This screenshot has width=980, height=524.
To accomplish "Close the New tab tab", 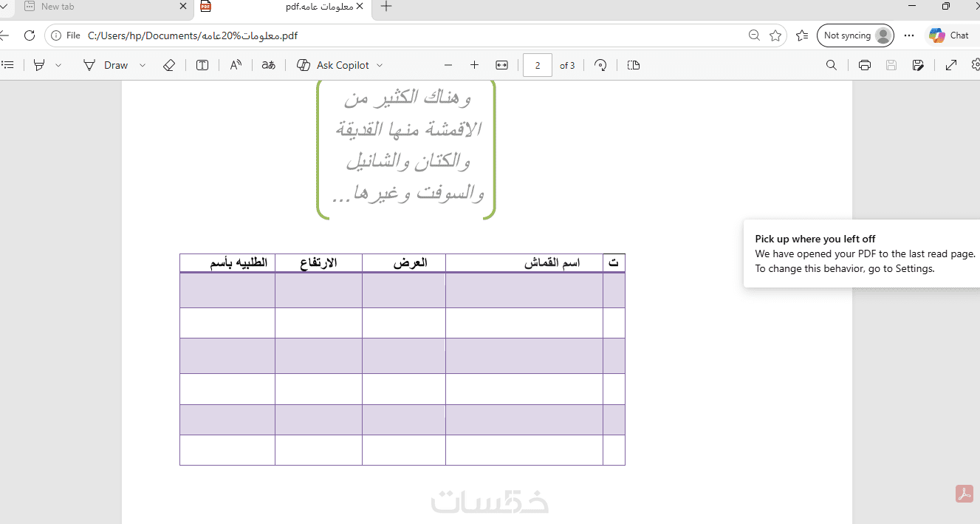I will point(183,7).
